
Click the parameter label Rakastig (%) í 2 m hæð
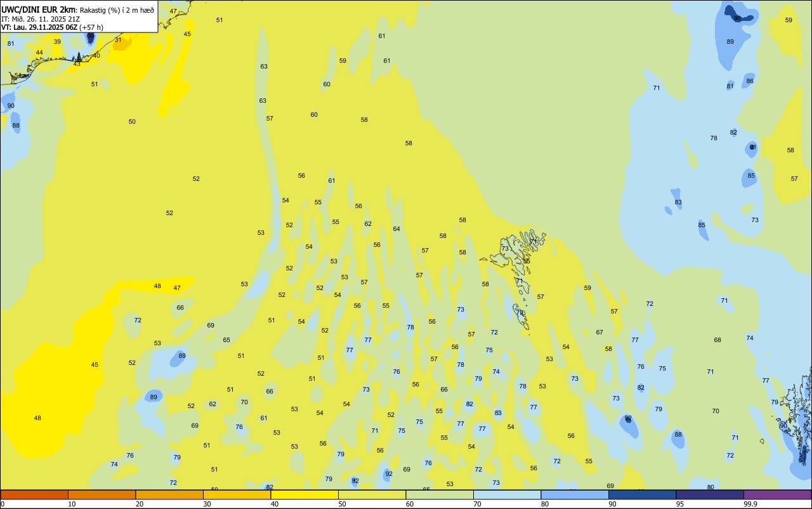point(117,10)
